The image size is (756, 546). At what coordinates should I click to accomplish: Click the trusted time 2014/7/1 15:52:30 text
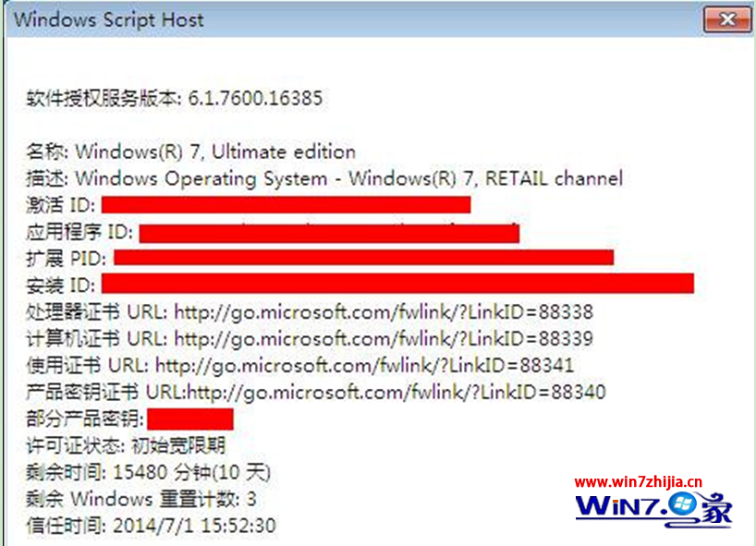pyautogui.click(x=194, y=526)
